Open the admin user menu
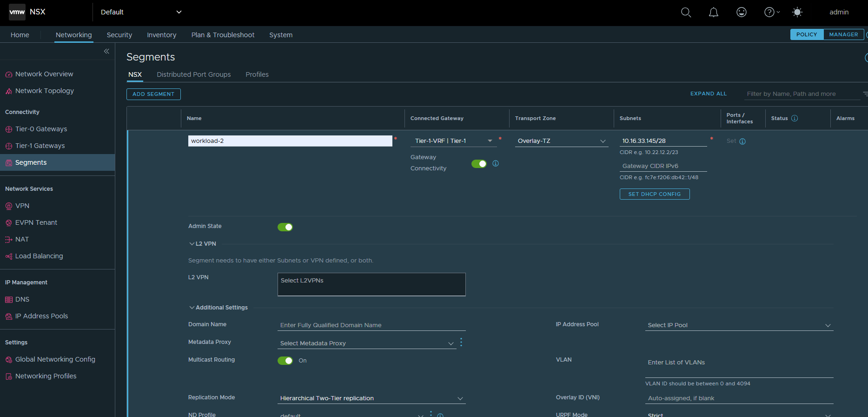868x417 pixels. tap(839, 12)
